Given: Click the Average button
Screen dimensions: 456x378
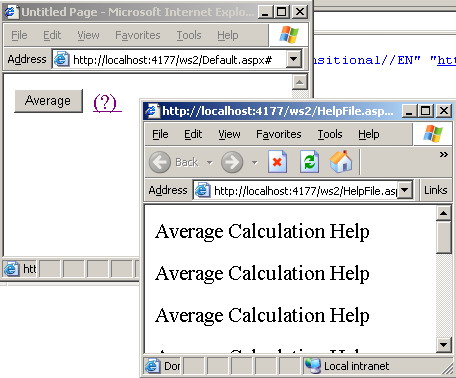Looking at the screenshot, I should click(x=48, y=101).
